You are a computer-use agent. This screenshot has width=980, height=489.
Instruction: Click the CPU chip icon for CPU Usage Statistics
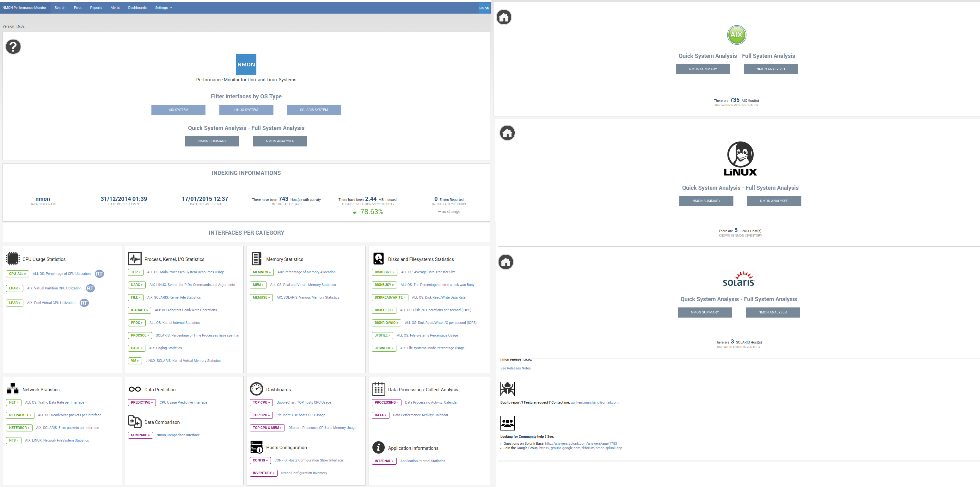tap(13, 259)
